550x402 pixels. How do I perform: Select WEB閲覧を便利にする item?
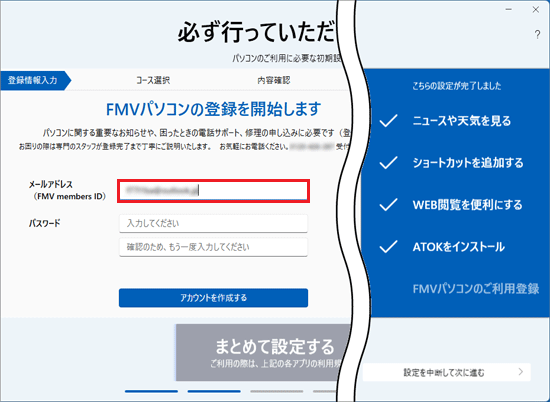pyautogui.click(x=467, y=205)
